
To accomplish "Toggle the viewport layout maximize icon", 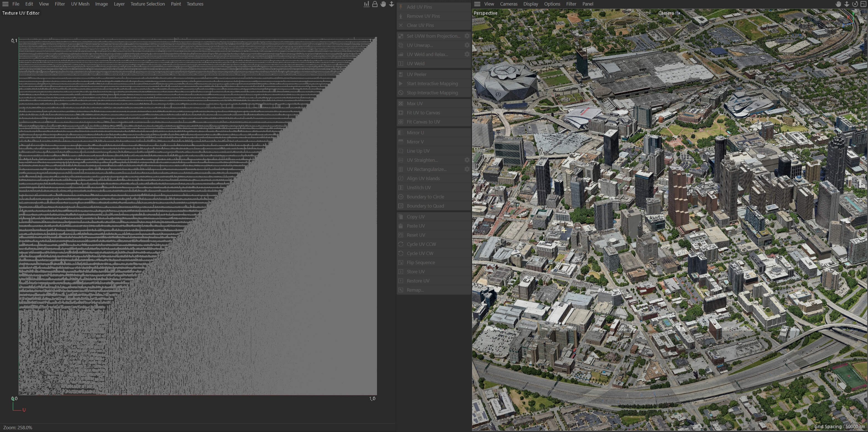I will click(863, 4).
